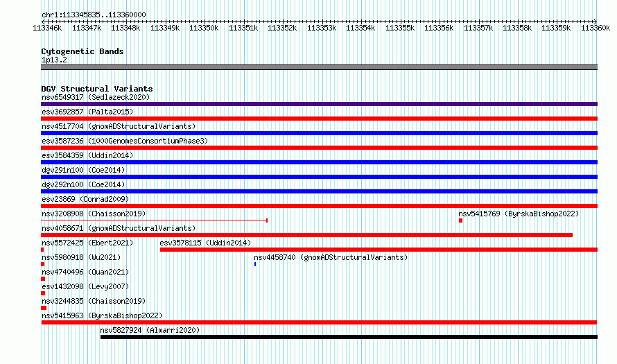Select the thin red nsv3208908 variant line

point(154,220)
